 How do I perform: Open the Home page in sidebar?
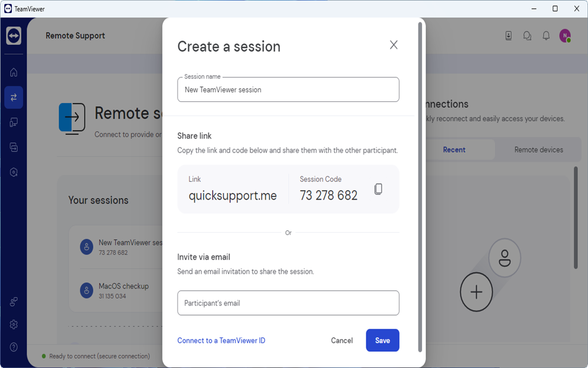14,72
